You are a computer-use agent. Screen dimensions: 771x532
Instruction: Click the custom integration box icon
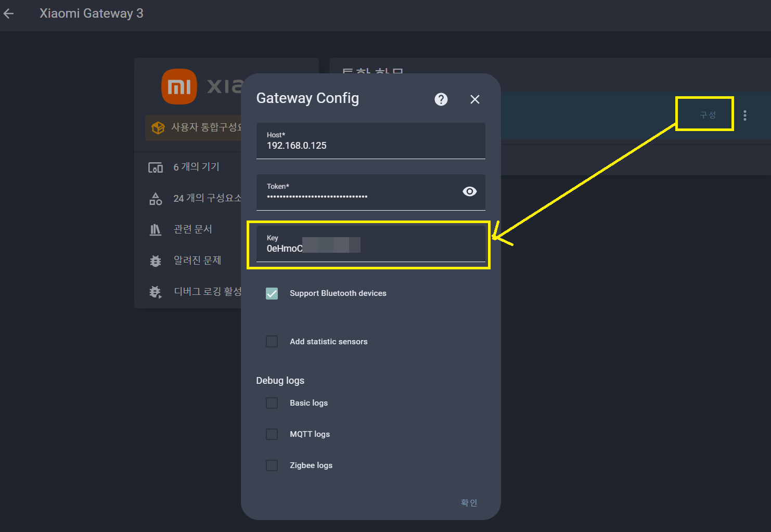tap(158, 127)
